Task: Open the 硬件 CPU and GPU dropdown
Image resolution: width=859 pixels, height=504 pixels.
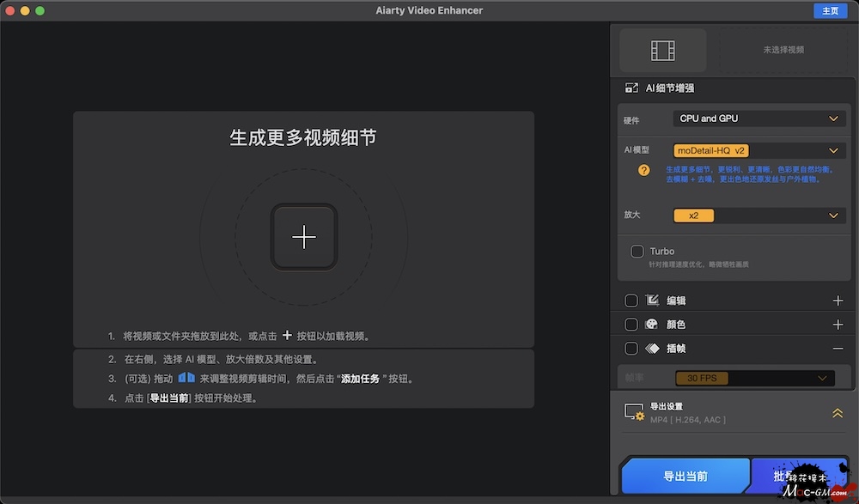Action: coord(758,118)
